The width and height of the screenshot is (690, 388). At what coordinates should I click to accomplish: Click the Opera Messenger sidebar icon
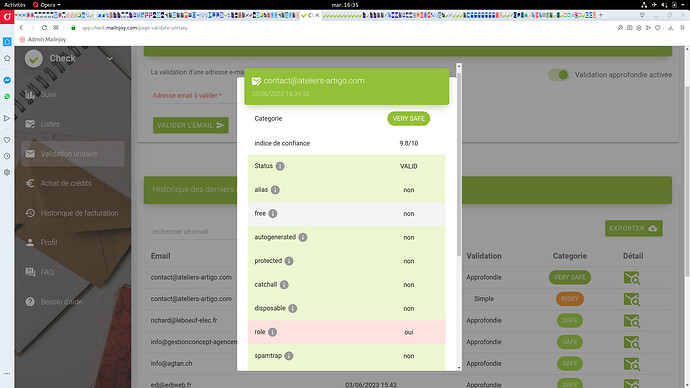(x=7, y=80)
